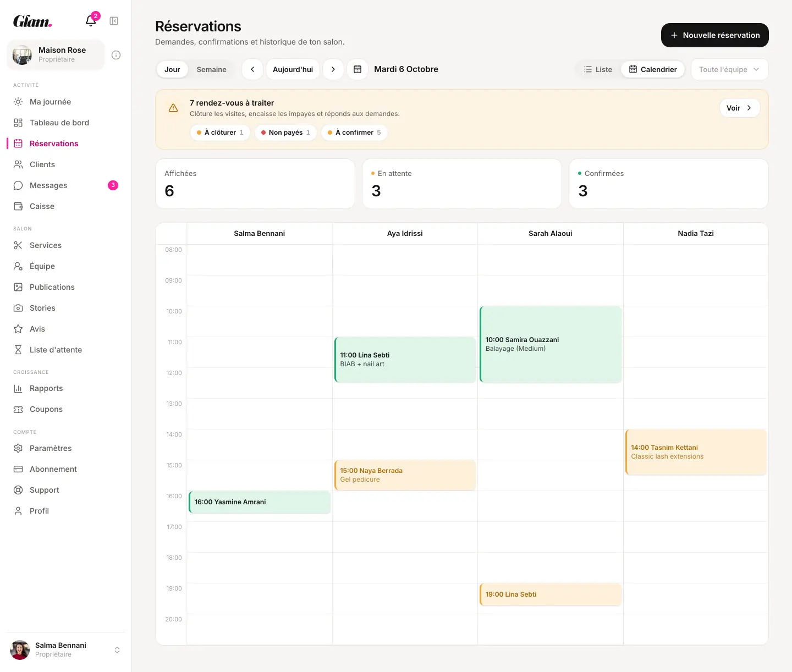
Task: Switch to Calendrier display
Action: tap(653, 69)
